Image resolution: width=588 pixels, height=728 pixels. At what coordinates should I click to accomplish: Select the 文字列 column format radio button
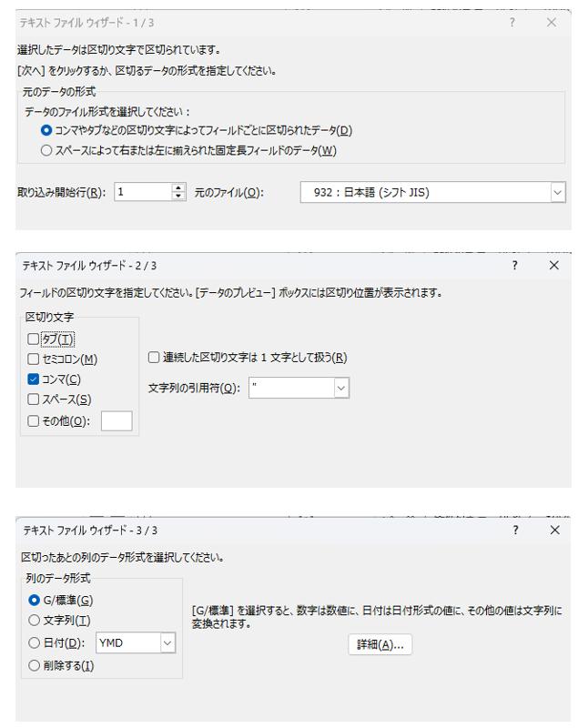pyautogui.click(x=35, y=621)
